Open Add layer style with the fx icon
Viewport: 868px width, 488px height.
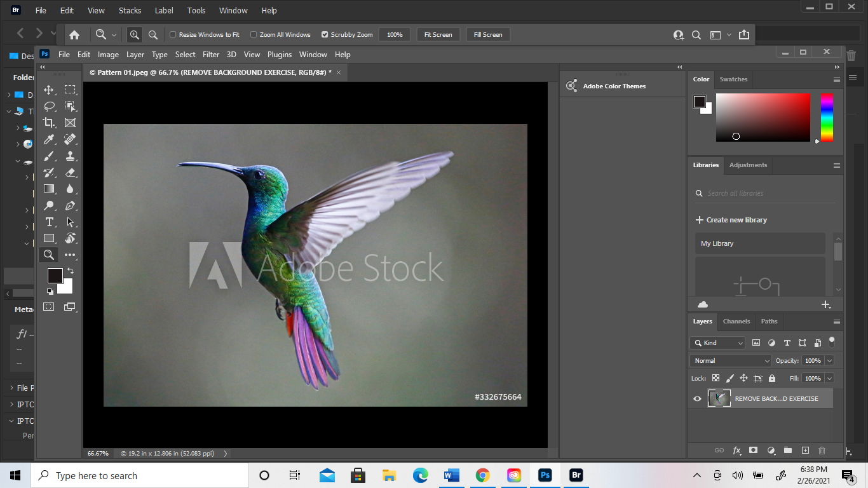[x=736, y=451]
